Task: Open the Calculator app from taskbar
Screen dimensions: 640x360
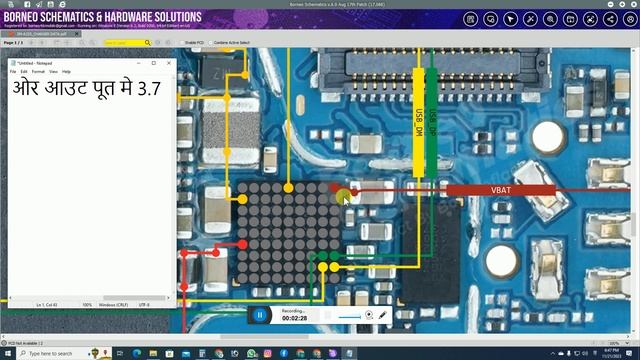Action: point(202,353)
